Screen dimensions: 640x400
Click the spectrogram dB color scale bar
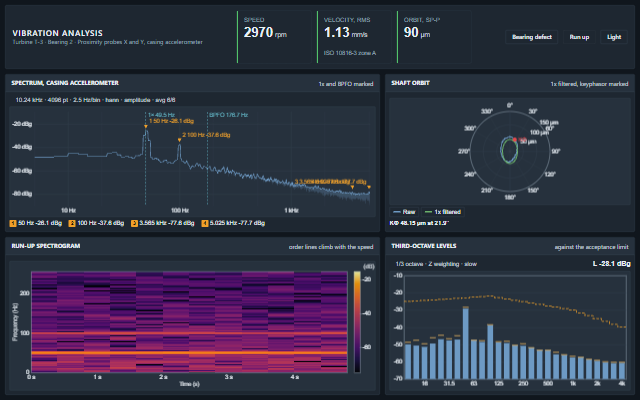coord(357,322)
